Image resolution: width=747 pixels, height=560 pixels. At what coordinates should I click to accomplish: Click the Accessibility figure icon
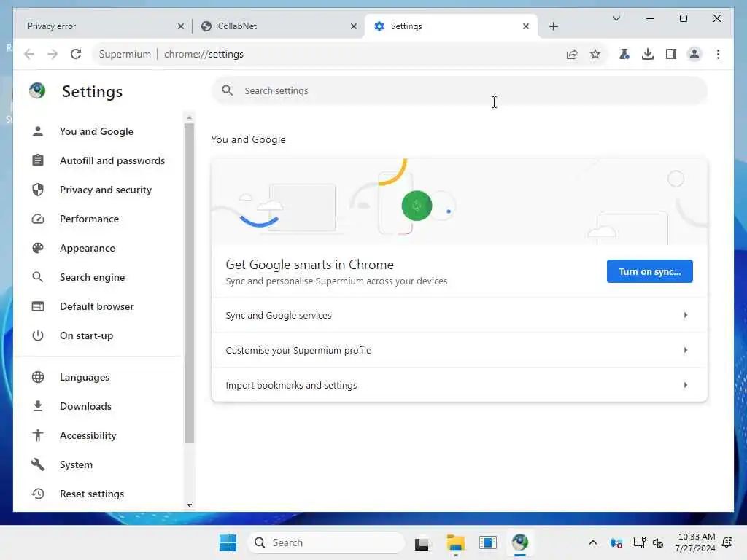(38, 435)
